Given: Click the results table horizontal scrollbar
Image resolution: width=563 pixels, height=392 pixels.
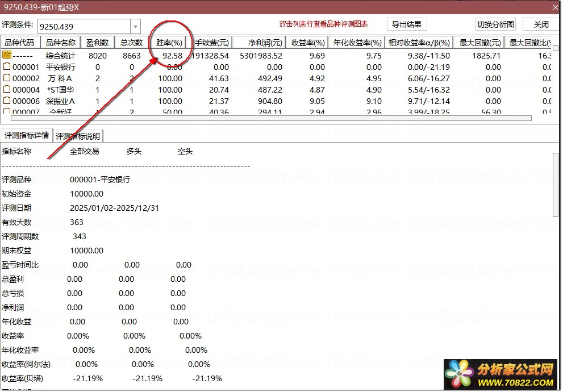Looking at the screenshot, I should click(x=271, y=118).
